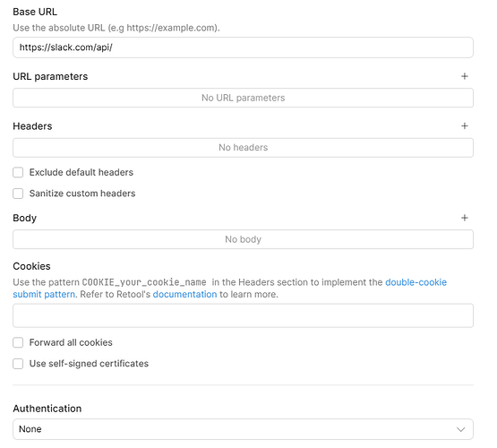Tick the Sanitize custom headers checkbox
This screenshot has height=448, width=497.
click(x=18, y=194)
